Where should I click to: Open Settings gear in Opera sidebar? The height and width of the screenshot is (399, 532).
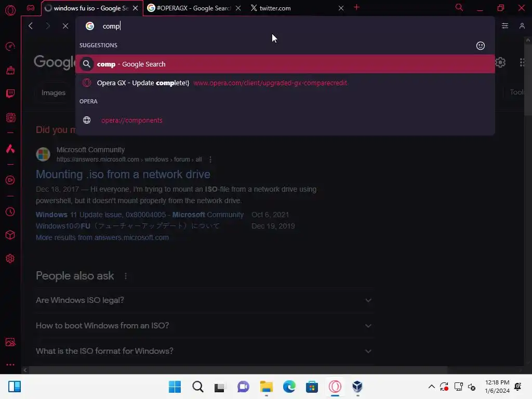(x=10, y=259)
